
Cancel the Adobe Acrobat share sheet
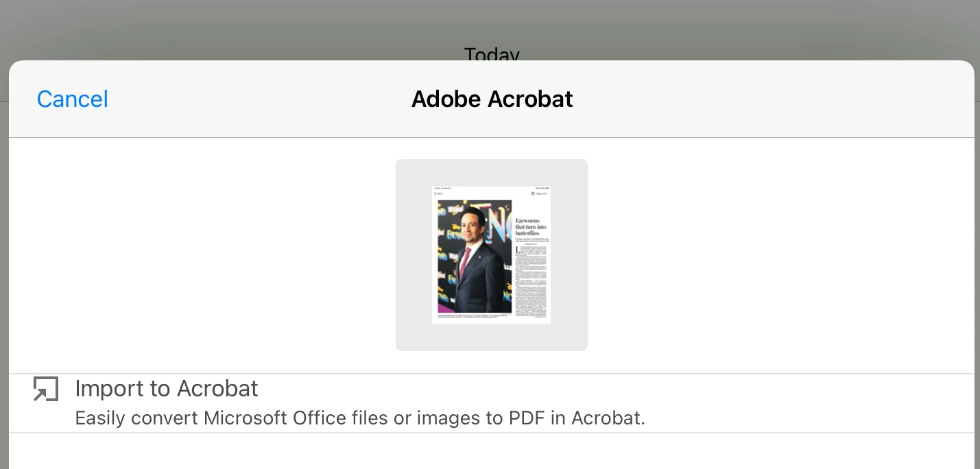(73, 99)
